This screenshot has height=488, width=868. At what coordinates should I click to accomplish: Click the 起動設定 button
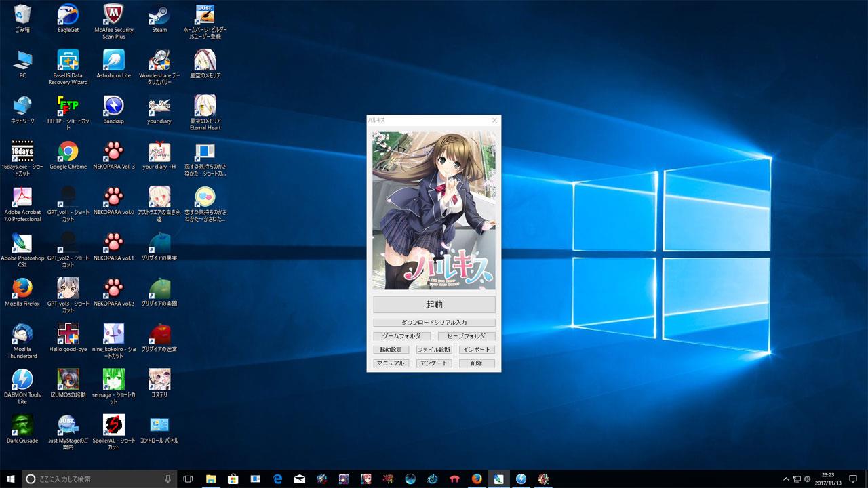391,350
